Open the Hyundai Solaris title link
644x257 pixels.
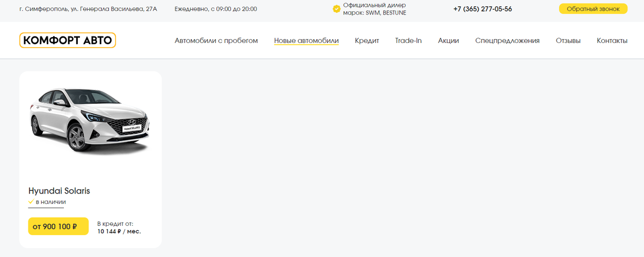(x=59, y=191)
